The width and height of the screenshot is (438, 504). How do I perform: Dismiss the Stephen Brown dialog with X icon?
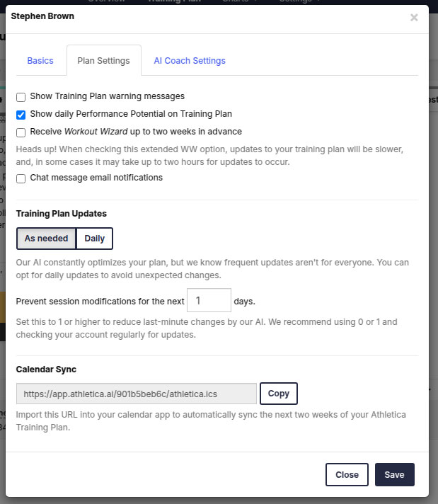(x=414, y=18)
